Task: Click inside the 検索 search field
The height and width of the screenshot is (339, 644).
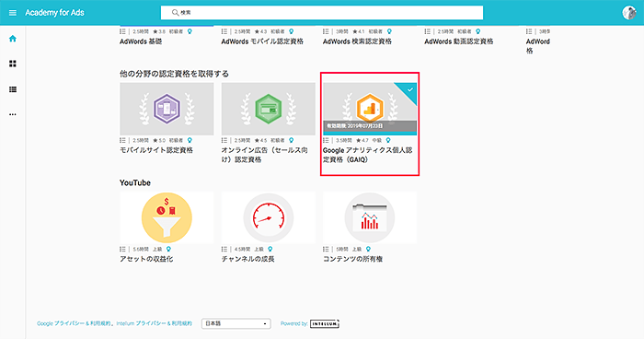Action: click(322, 13)
